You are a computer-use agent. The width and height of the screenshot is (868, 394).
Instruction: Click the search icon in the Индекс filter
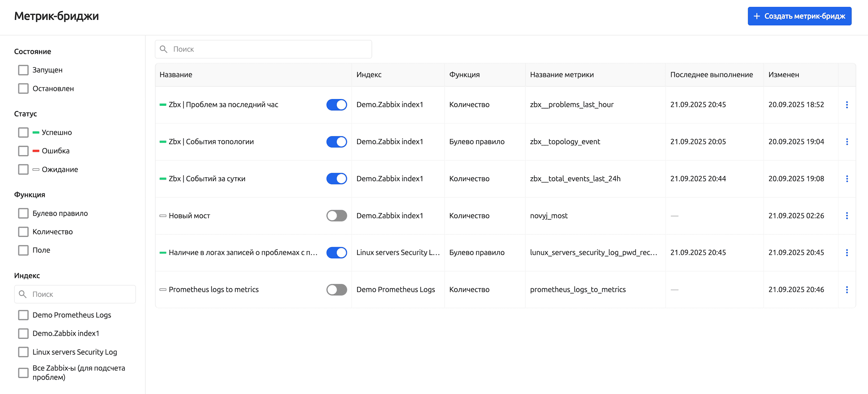pyautogui.click(x=23, y=294)
